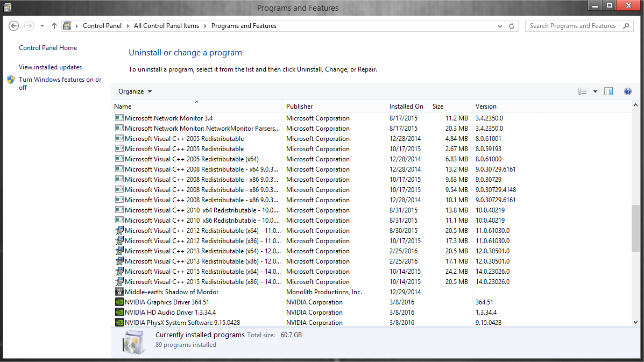644x362 pixels.
Task: Open the Organize menu
Action: tap(135, 91)
